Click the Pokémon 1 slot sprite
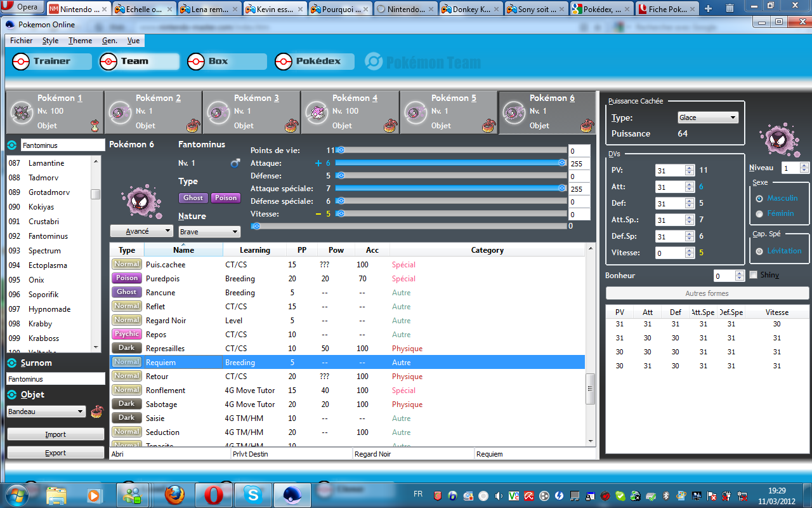 (23, 112)
